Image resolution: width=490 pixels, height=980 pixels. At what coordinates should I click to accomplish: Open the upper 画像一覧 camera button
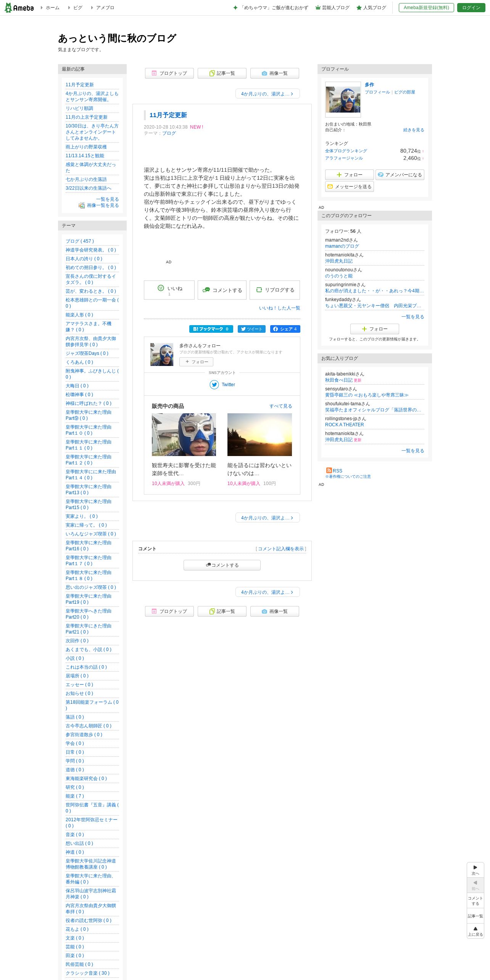(275, 73)
